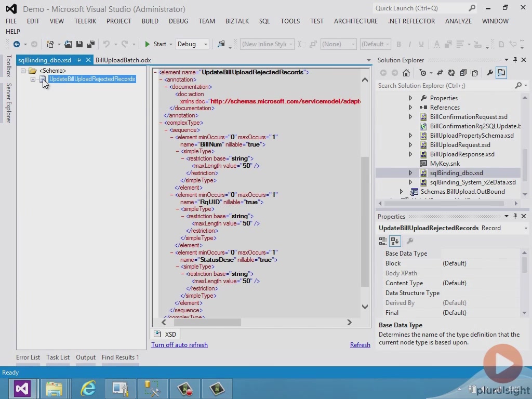Click the Save toolbar icon
The width and height of the screenshot is (532, 399).
pos(79,44)
